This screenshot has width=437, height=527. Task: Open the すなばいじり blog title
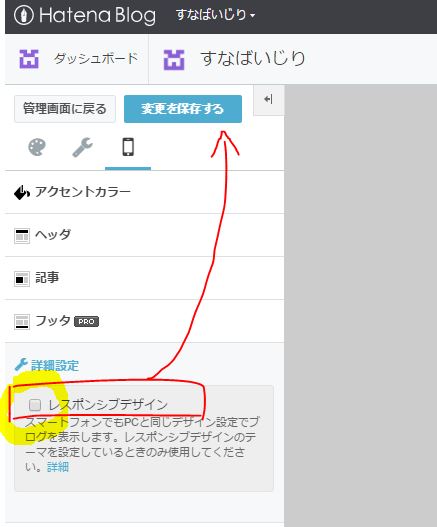[253, 58]
